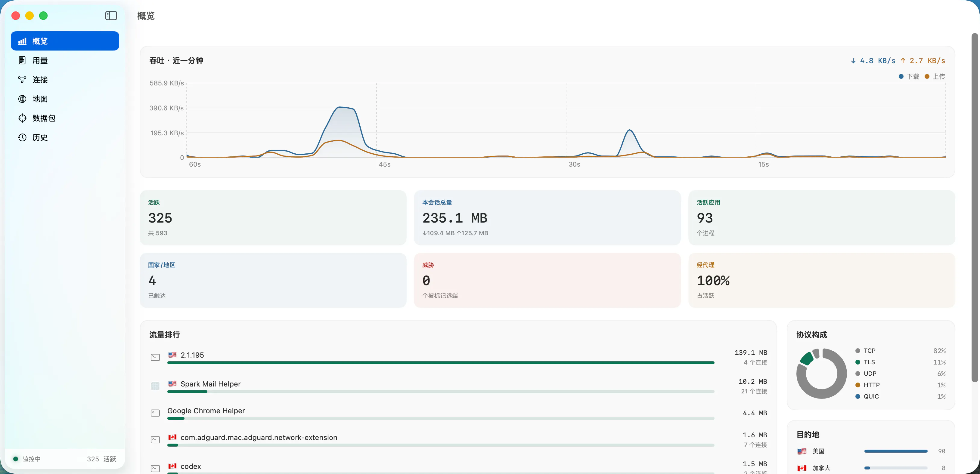The height and width of the screenshot is (474, 980).
Task: Select the codex process name
Action: [191, 466]
